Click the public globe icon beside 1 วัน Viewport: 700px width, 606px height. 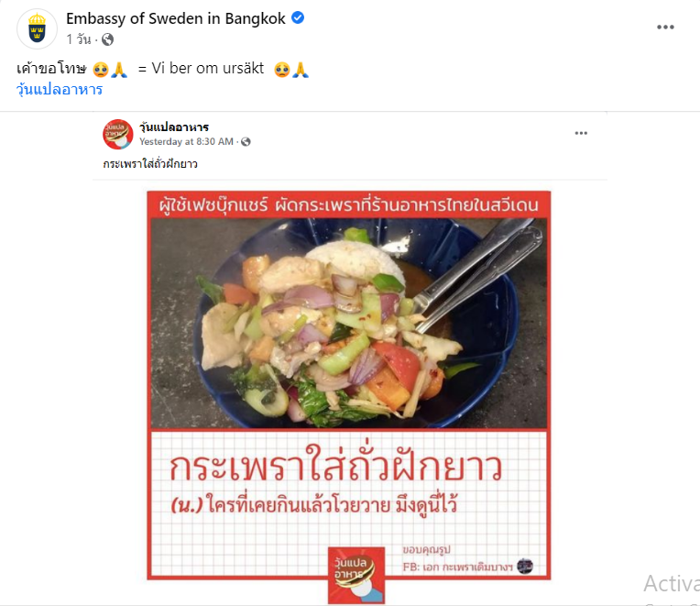pos(107,39)
